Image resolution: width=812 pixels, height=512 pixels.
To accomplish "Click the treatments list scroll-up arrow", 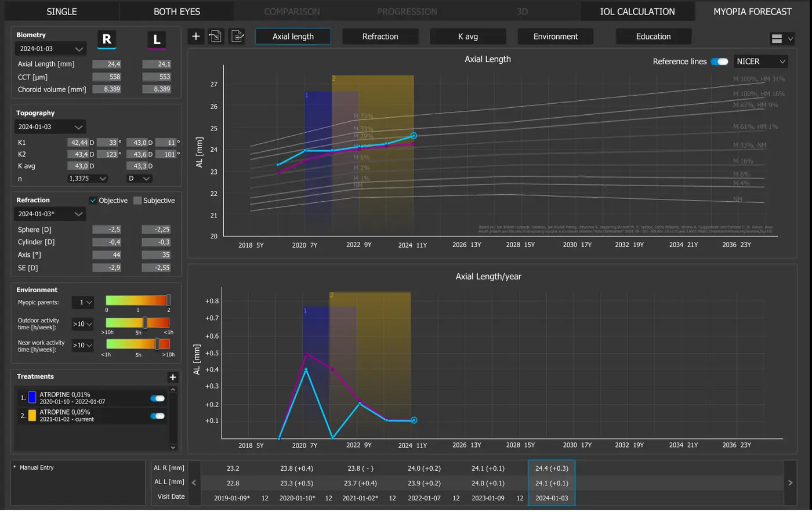I will point(172,390).
